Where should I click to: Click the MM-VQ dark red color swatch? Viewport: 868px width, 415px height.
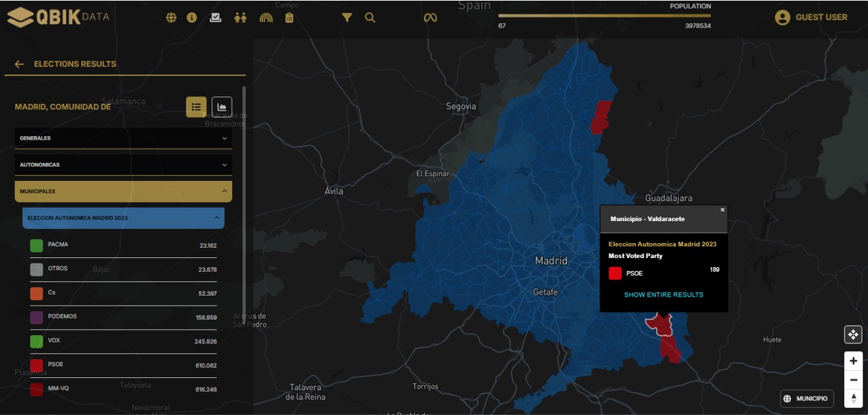[x=36, y=390]
